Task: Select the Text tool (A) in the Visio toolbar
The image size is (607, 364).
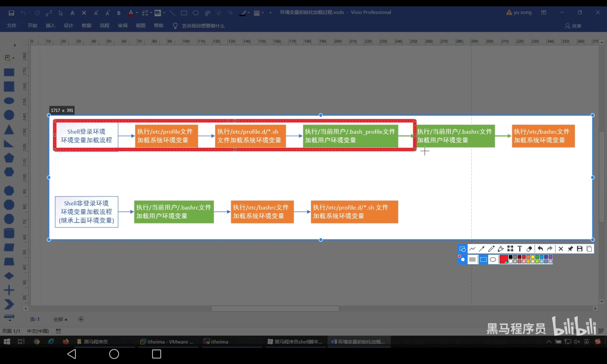Action: pyautogui.click(x=72, y=13)
